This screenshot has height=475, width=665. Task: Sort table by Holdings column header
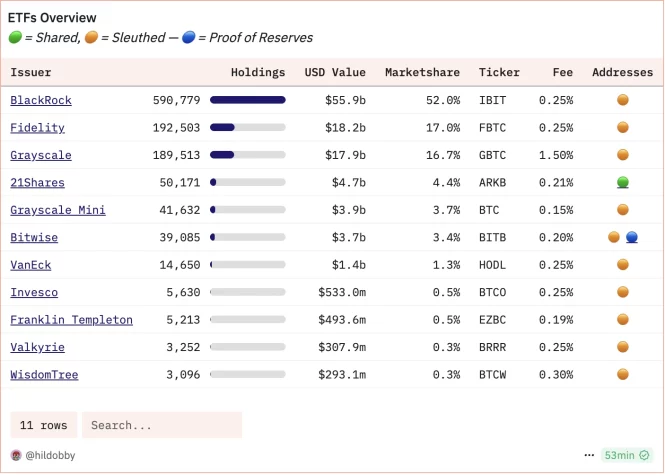click(257, 73)
